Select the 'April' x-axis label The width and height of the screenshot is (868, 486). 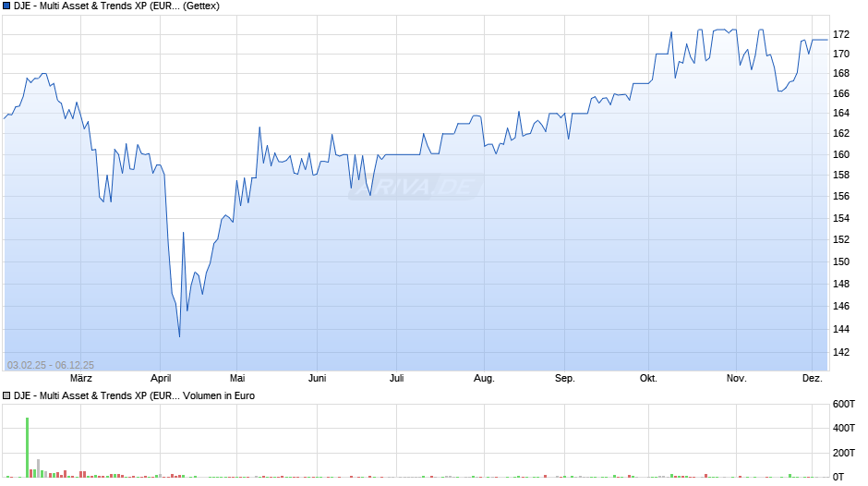click(x=161, y=379)
